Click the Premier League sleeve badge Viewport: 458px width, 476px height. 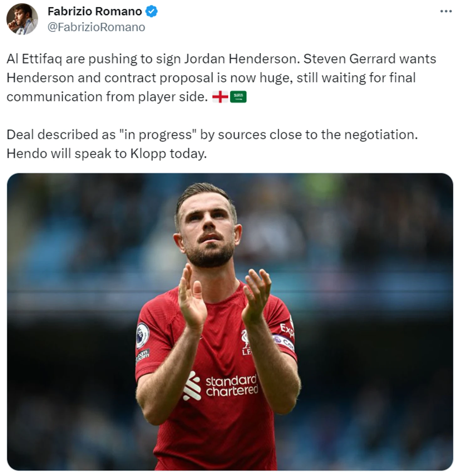(x=142, y=335)
